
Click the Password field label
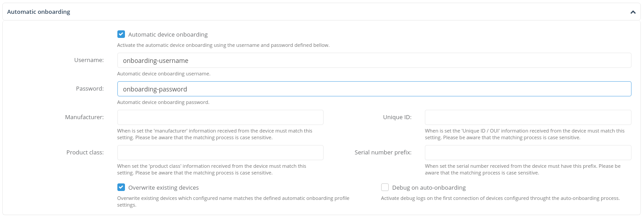click(90, 89)
